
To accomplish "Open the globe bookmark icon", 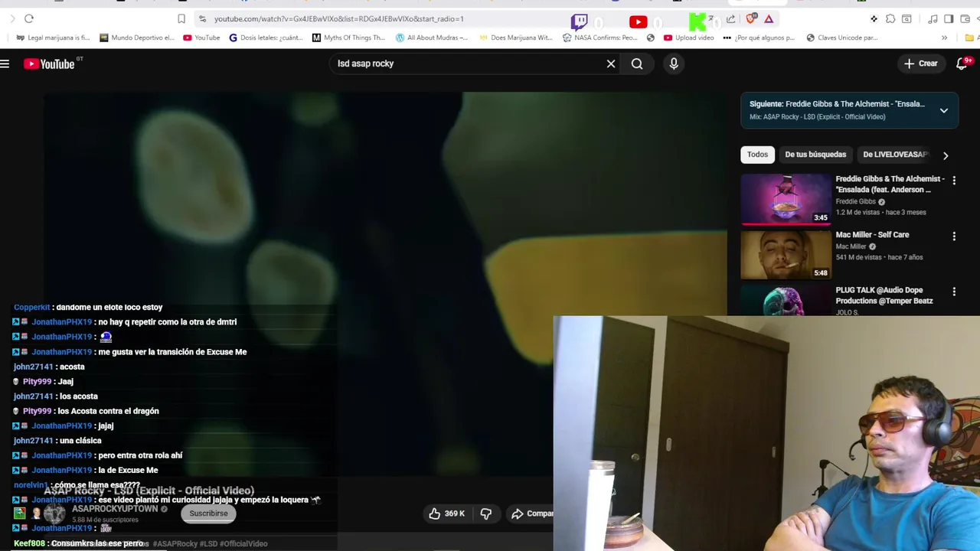I will click(651, 37).
